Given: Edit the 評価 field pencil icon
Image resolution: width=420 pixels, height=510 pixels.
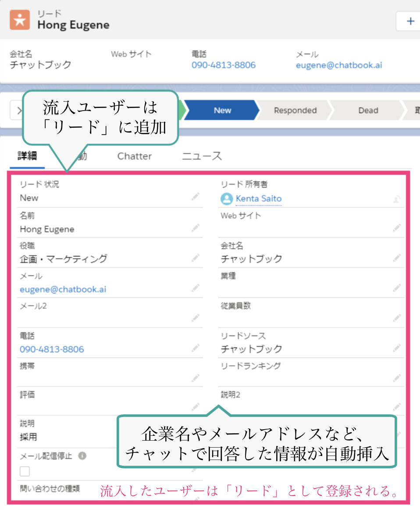Looking at the screenshot, I should pos(195,406).
